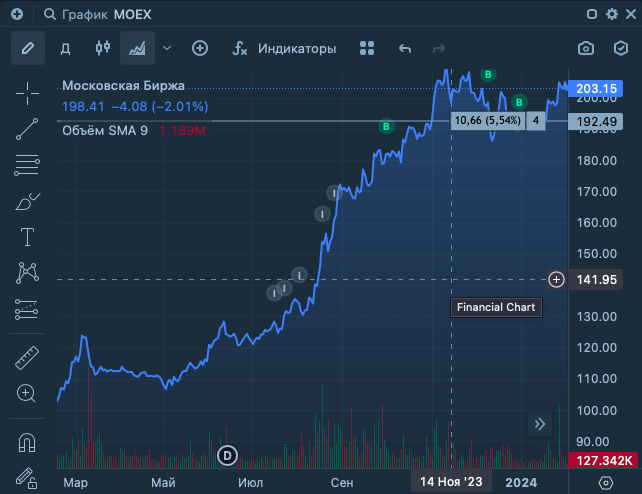The height and width of the screenshot is (494, 642).
Task: Toggle the drawing pencil mode button
Action: tap(28, 48)
